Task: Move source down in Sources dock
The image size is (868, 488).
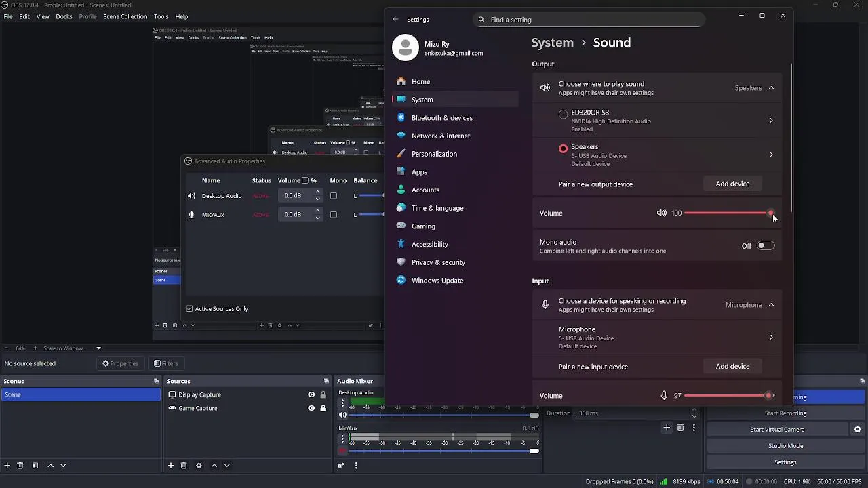Action: (227, 466)
